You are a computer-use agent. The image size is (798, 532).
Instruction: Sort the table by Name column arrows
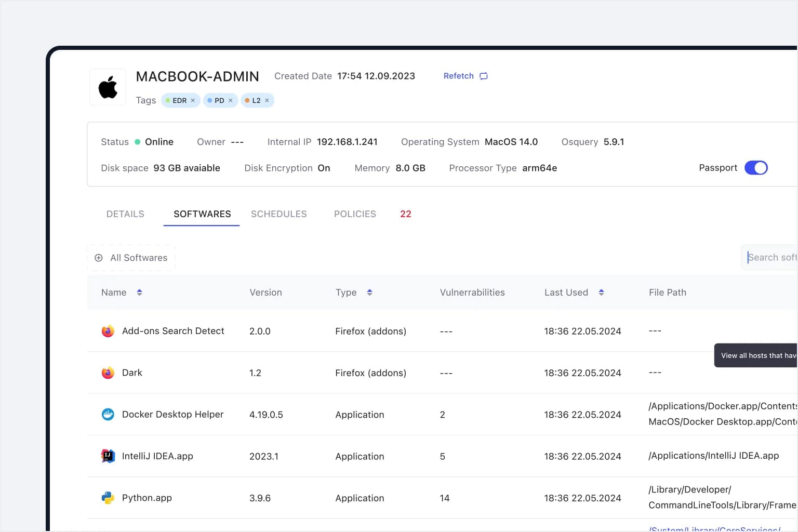tap(139, 292)
